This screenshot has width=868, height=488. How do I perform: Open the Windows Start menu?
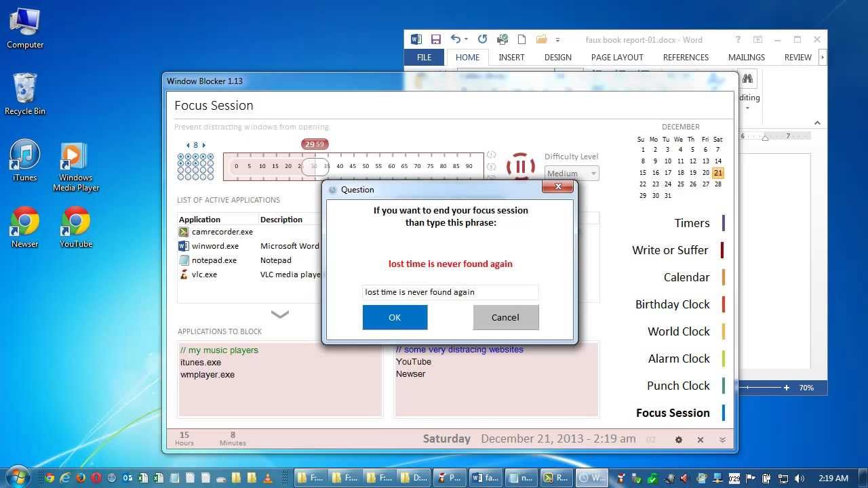(x=18, y=477)
